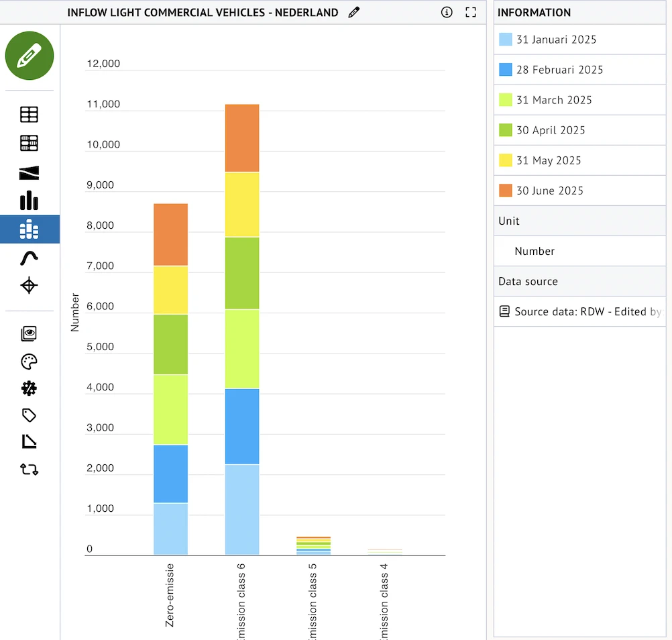672x640 pixels.
Task: Select the 31 March 2025 legend label
Action: pyautogui.click(x=554, y=100)
